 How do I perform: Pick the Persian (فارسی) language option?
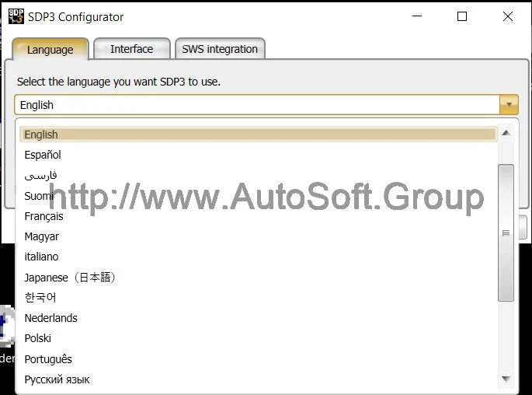point(40,175)
